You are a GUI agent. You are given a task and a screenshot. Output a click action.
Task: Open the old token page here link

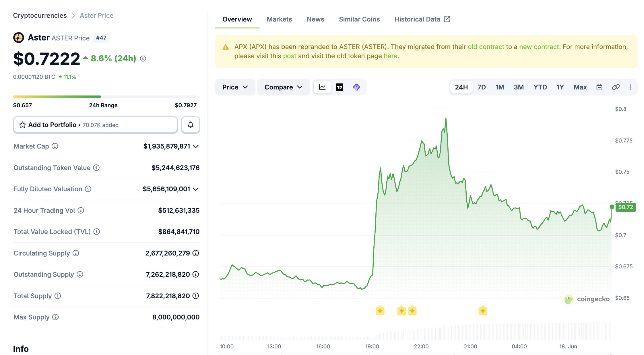(x=391, y=56)
